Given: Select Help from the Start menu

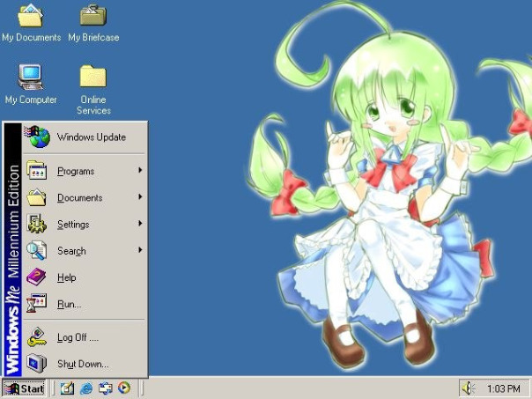Looking at the screenshot, I should (x=85, y=277).
